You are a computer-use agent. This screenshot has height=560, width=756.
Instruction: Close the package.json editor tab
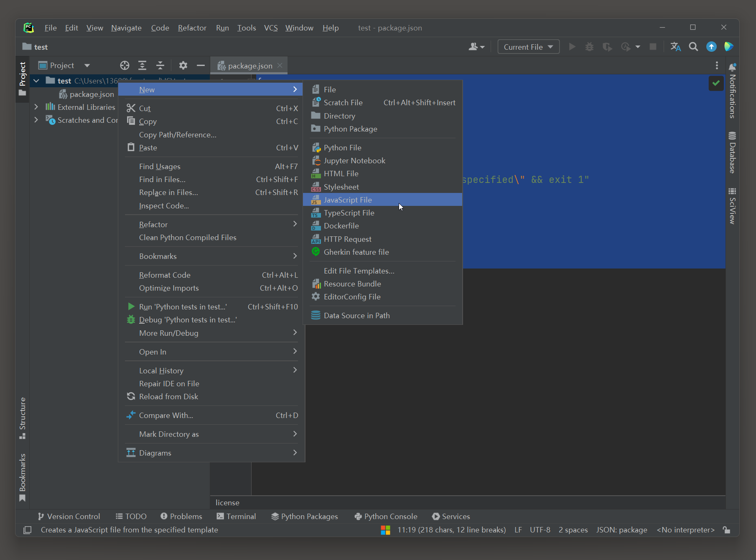click(280, 66)
